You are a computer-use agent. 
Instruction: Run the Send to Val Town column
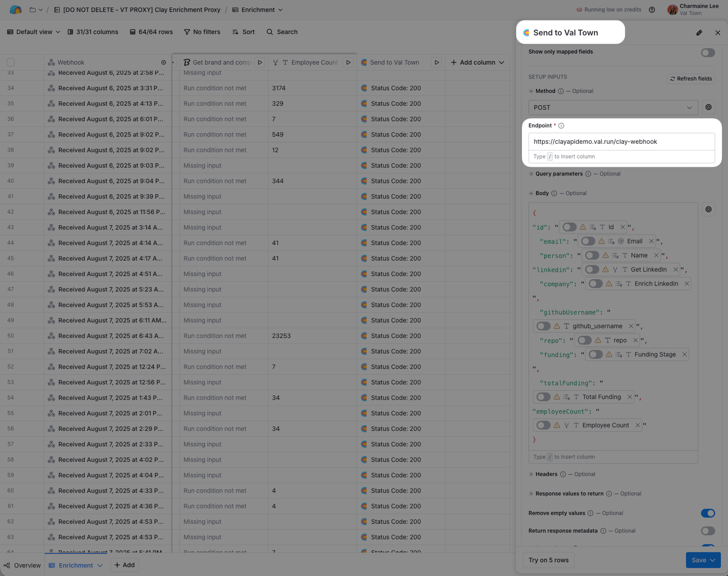tap(436, 62)
